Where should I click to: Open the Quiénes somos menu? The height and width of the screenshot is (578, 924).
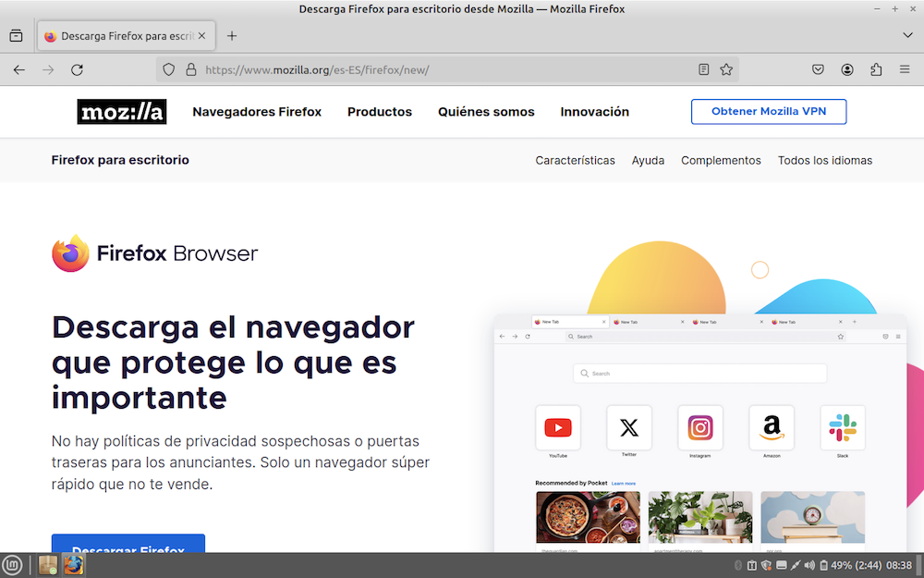coord(486,112)
